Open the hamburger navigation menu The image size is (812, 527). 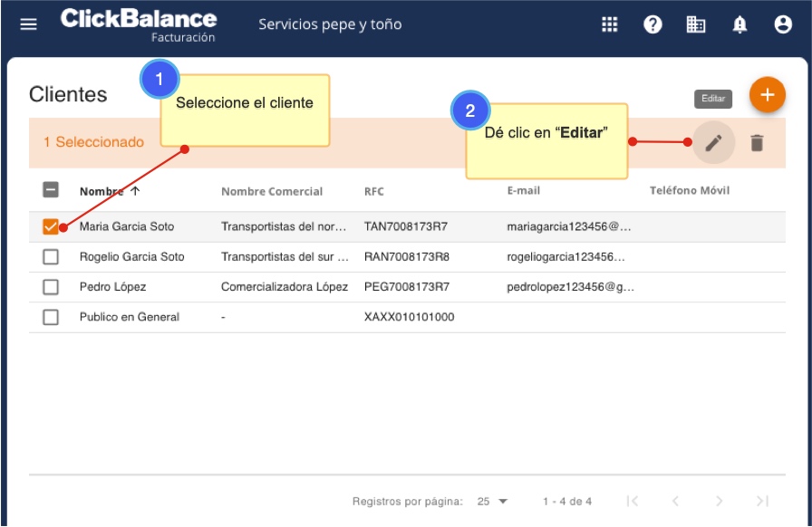click(29, 24)
